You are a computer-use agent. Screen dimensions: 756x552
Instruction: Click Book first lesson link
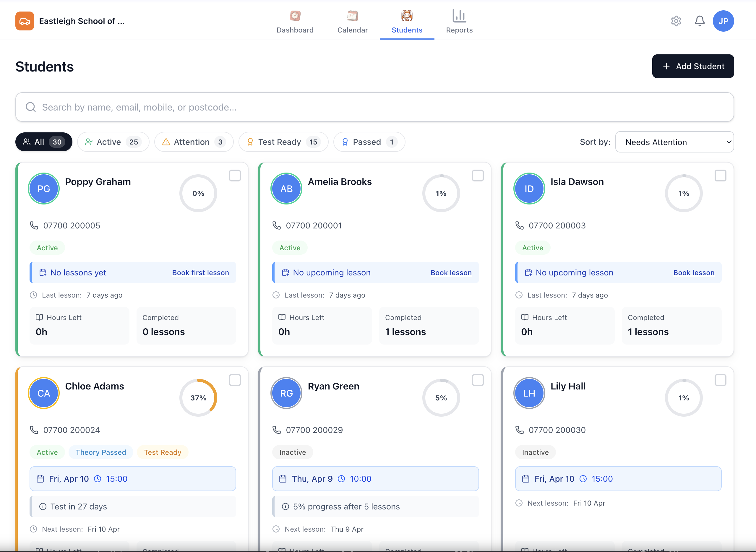(201, 273)
